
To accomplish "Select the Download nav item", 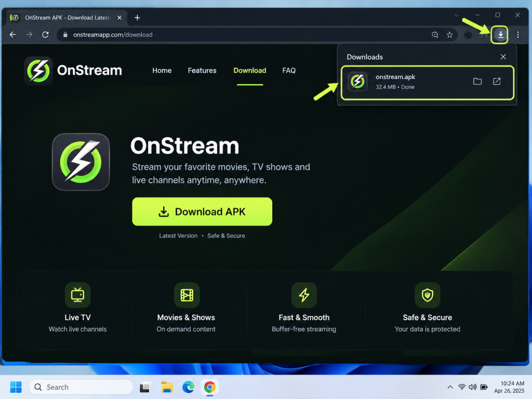I will (250, 71).
